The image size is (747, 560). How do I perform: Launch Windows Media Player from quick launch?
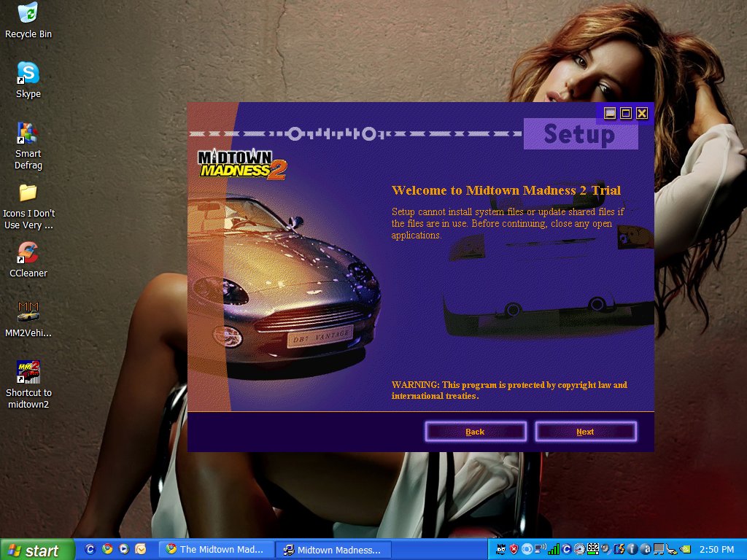pos(124,549)
